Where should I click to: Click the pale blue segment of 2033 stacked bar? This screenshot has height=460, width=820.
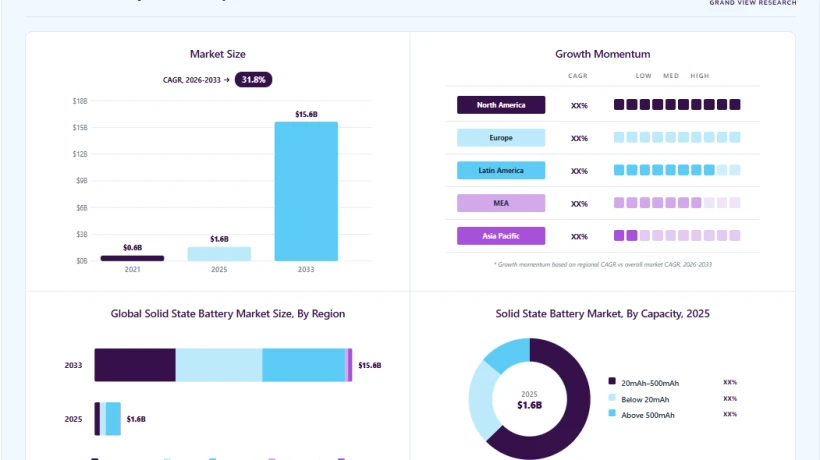click(219, 365)
